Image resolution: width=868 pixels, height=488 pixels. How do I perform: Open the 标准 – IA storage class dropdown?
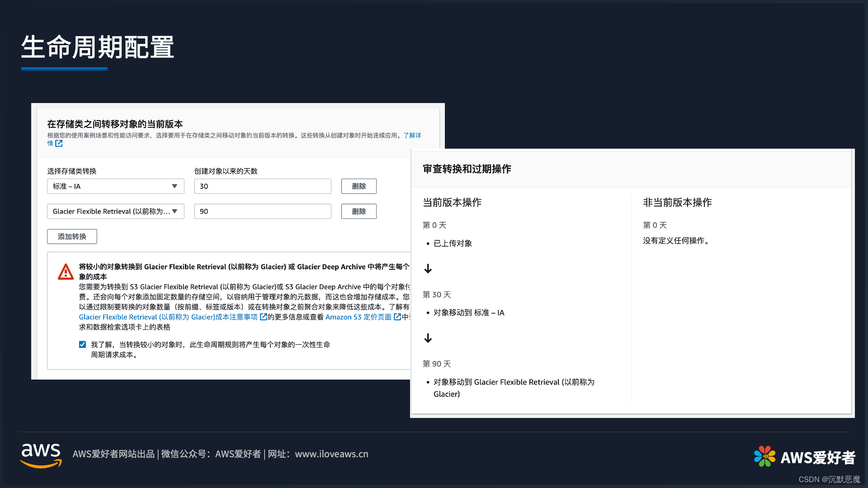pyautogui.click(x=115, y=186)
